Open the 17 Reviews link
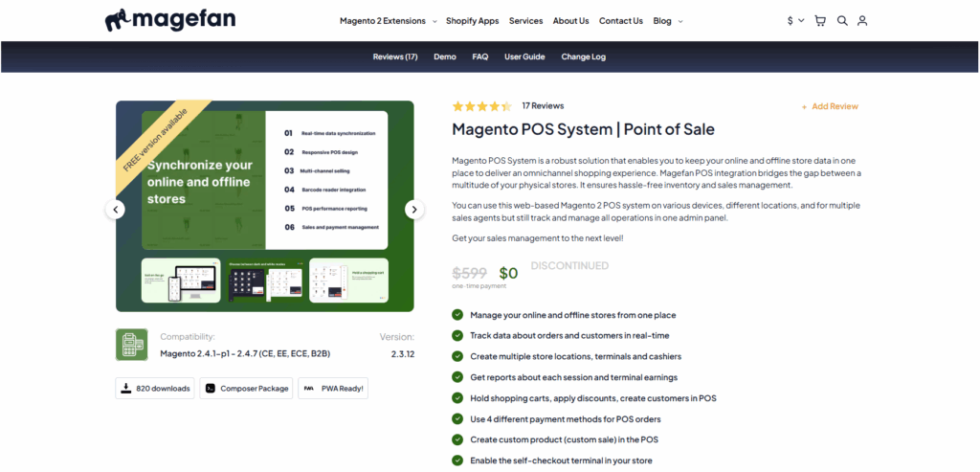 543,105
